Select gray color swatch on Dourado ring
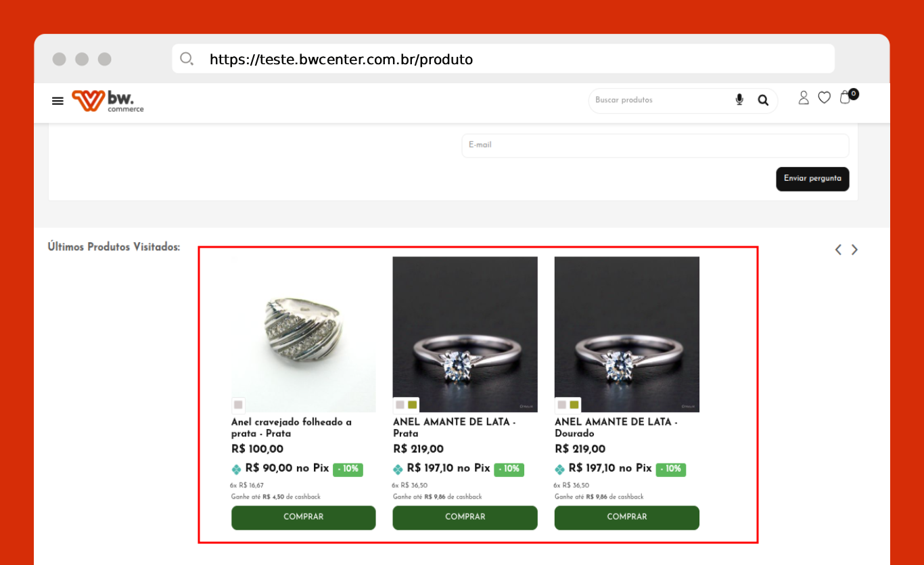This screenshot has height=565, width=924. click(561, 405)
